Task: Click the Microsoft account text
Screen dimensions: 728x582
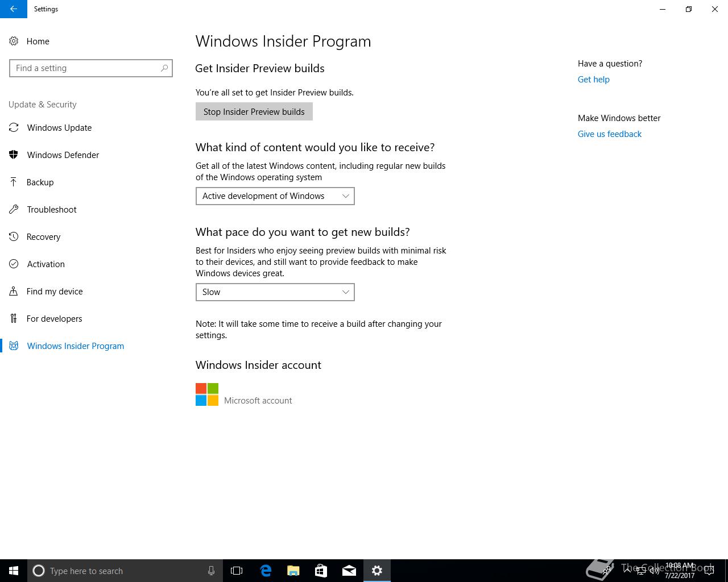Action: (258, 401)
